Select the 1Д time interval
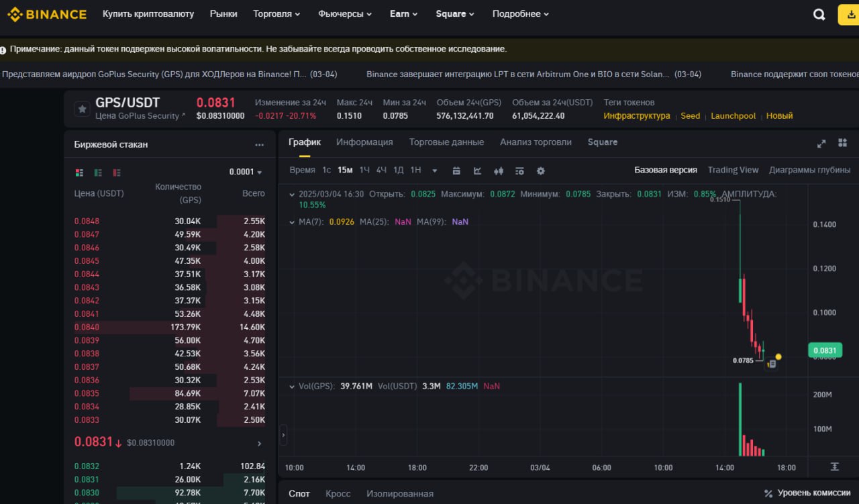 (399, 170)
